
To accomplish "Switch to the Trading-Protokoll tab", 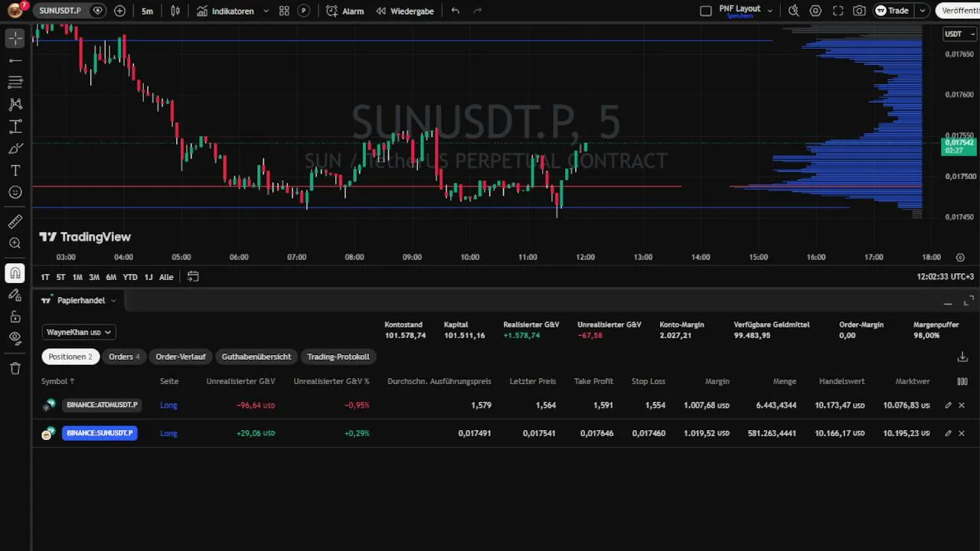I will tap(338, 357).
